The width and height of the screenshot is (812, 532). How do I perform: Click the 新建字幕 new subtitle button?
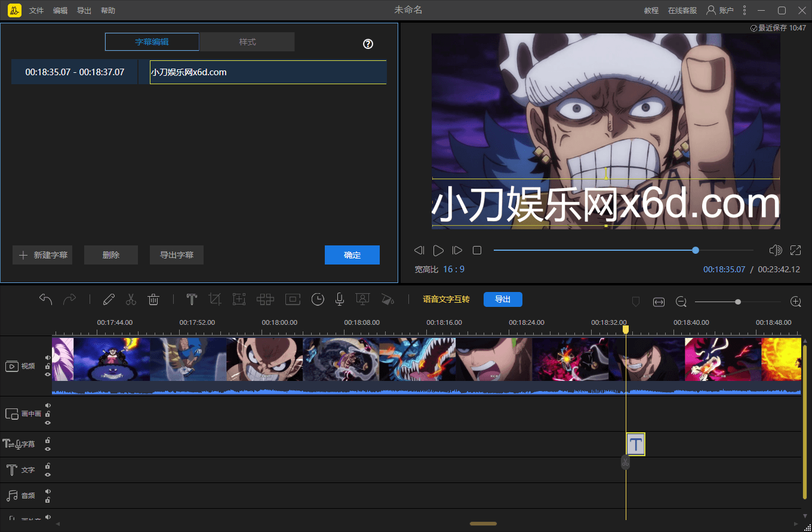pos(42,255)
